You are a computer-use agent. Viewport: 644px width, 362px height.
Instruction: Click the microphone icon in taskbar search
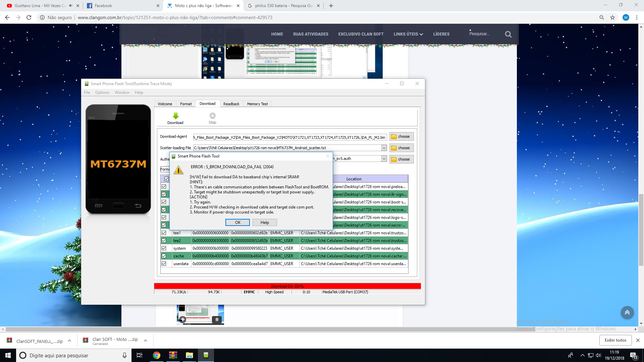[124, 355]
